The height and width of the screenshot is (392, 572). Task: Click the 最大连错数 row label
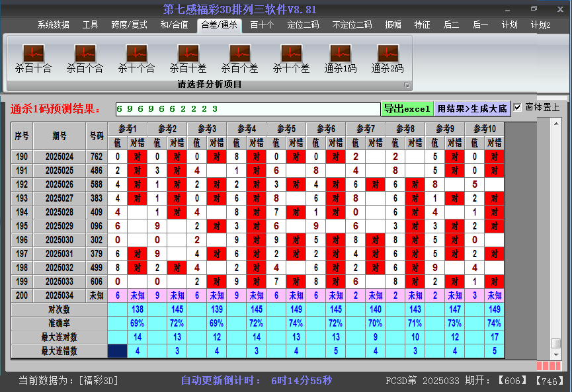tap(59, 351)
